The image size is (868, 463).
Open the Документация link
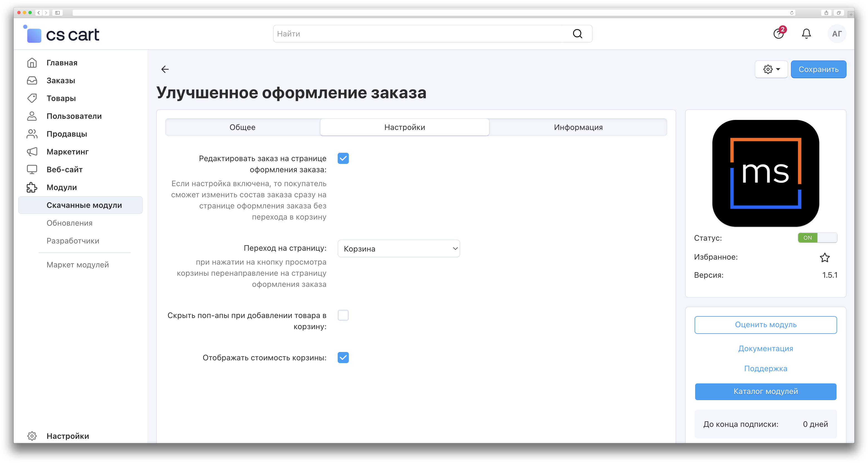point(765,349)
